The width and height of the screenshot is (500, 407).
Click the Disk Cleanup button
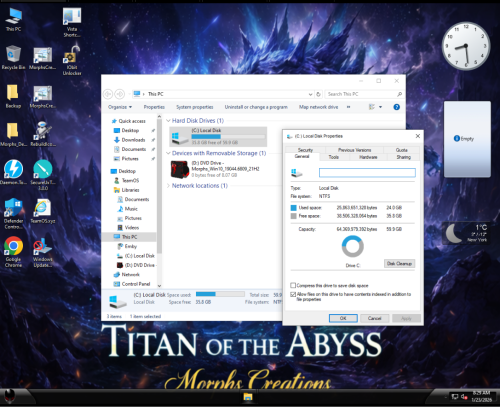[399, 264]
